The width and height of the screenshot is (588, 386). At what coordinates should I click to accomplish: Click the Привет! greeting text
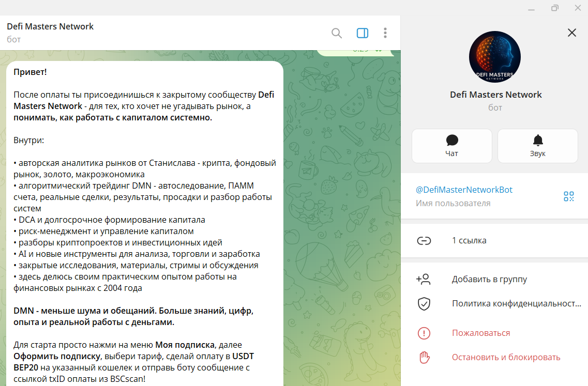coord(30,72)
